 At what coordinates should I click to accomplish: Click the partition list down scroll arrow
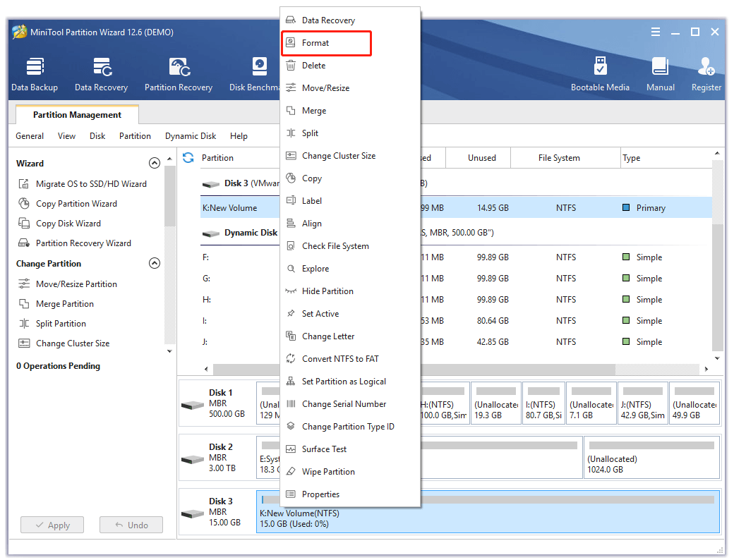point(717,358)
